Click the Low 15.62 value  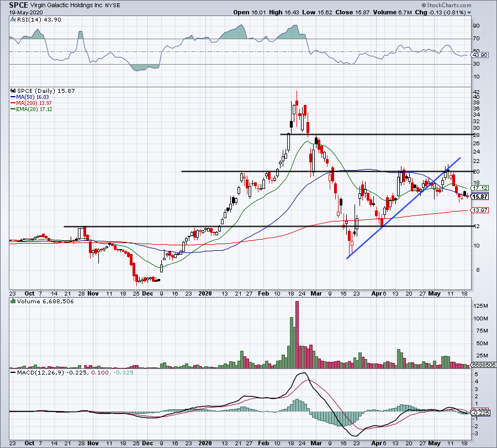pos(318,12)
